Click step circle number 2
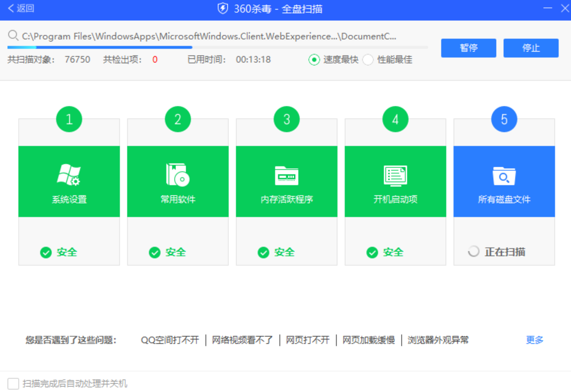 point(178,119)
